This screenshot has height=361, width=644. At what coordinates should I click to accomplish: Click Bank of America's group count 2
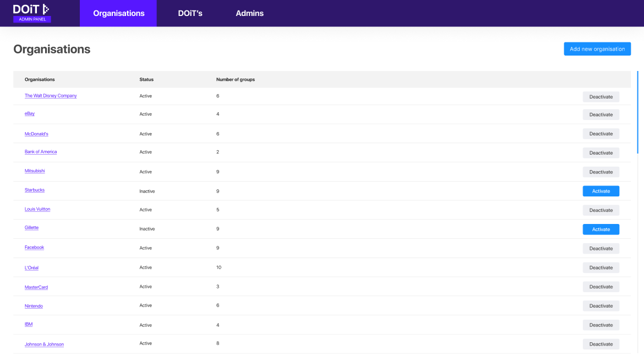pos(217,152)
